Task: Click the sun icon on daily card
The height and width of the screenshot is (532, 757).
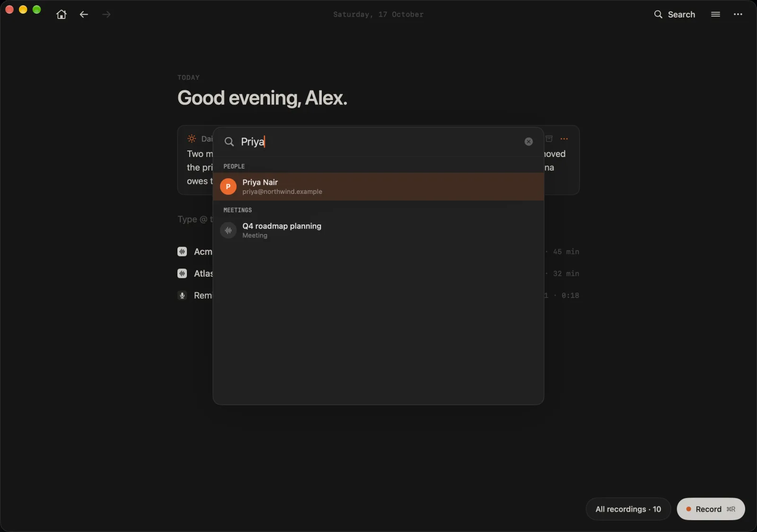Action: pyautogui.click(x=192, y=139)
